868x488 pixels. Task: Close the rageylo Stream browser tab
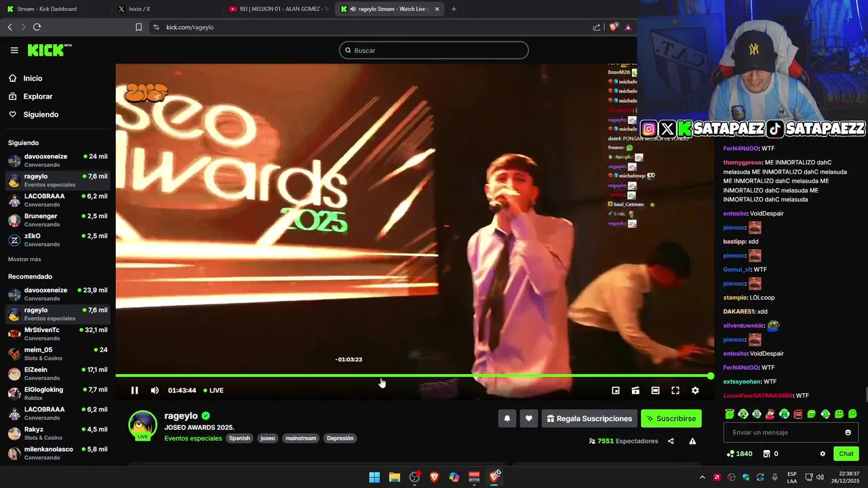[437, 9]
